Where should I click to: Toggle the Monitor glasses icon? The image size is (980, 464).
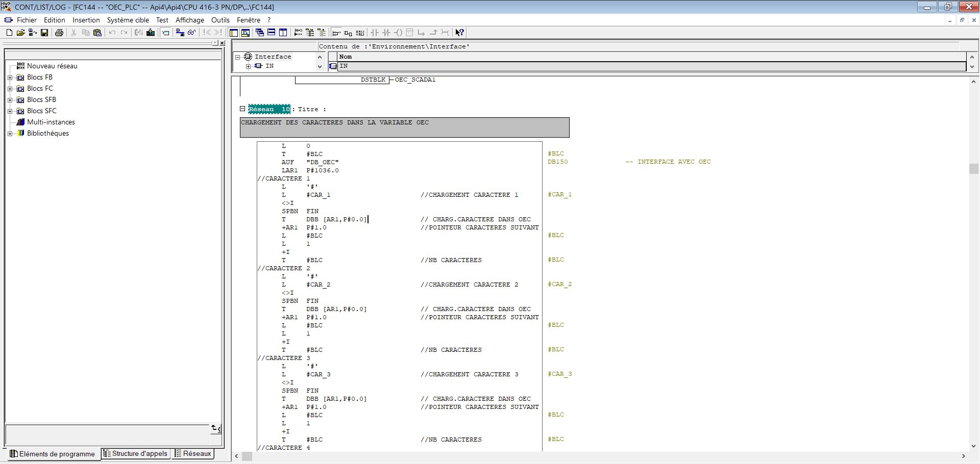point(191,33)
